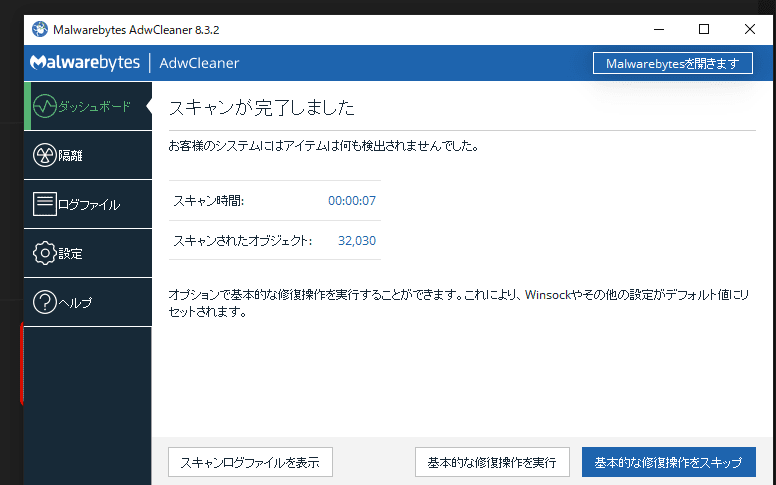776x485 pixels.
Task: Click スキャンログファイルを表示 button
Action: point(250,462)
